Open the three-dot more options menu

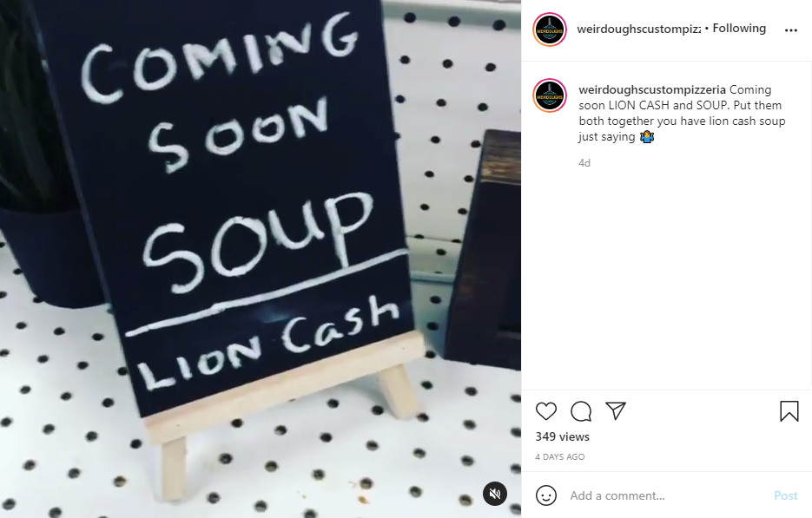[791, 30]
